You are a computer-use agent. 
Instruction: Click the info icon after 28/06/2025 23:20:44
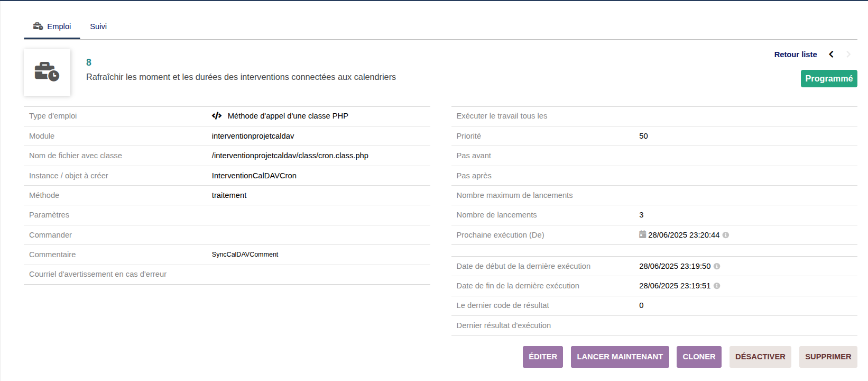726,235
